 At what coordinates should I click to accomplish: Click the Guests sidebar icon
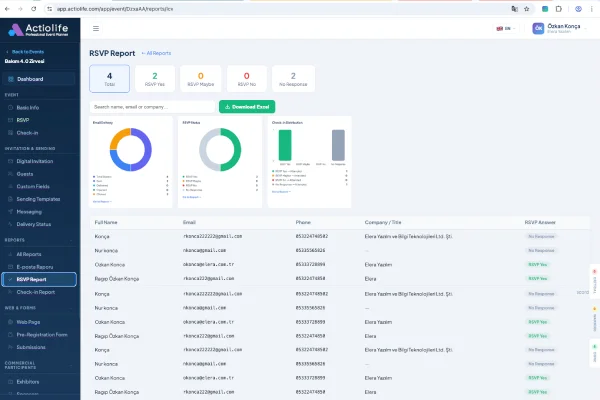pyautogui.click(x=9, y=173)
